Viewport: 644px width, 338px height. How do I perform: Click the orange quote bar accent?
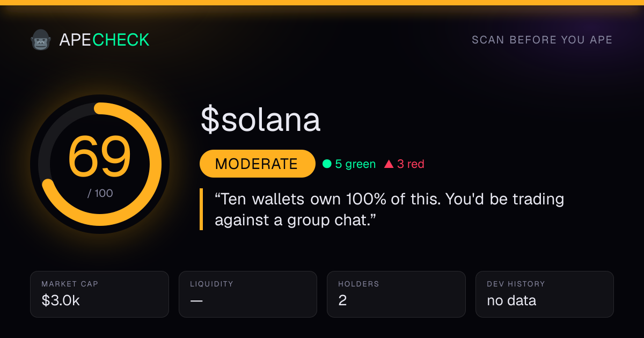point(201,209)
